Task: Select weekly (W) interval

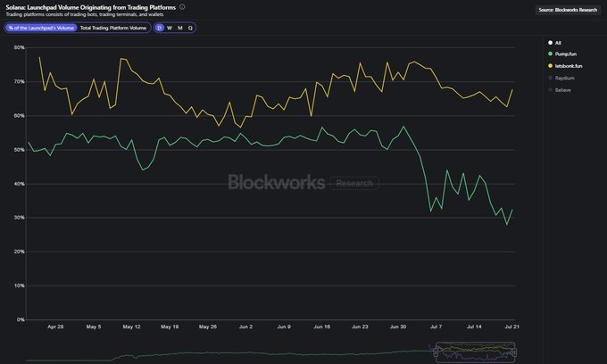Action: click(x=170, y=28)
